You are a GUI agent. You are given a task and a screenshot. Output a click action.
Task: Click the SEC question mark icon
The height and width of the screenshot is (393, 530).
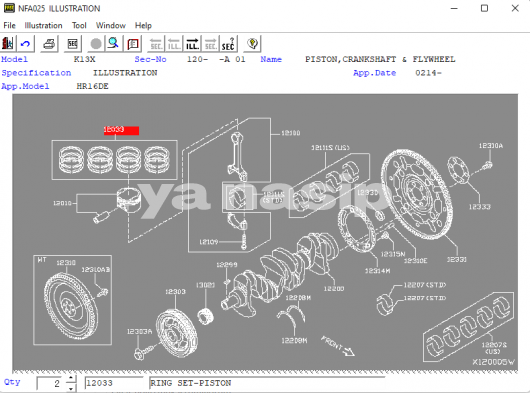tap(228, 44)
